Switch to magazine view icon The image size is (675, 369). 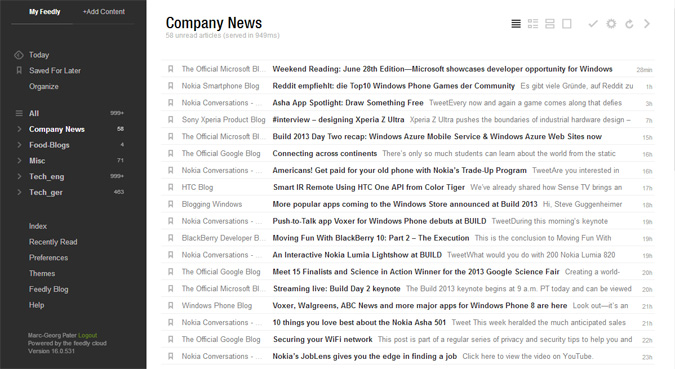533,24
